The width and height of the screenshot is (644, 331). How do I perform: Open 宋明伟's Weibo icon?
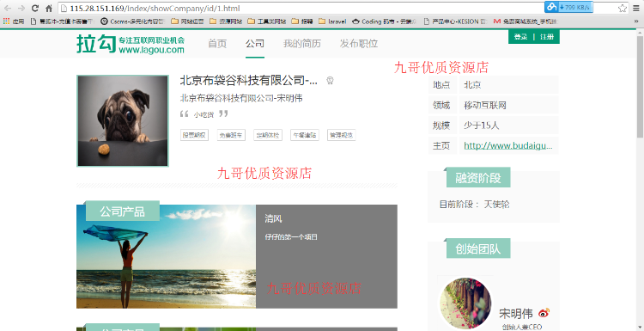point(544,312)
